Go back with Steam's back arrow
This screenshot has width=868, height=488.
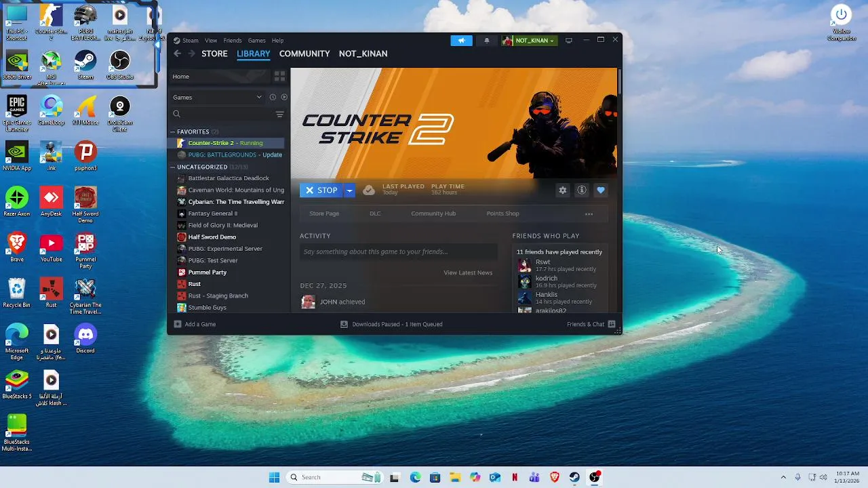[178, 54]
